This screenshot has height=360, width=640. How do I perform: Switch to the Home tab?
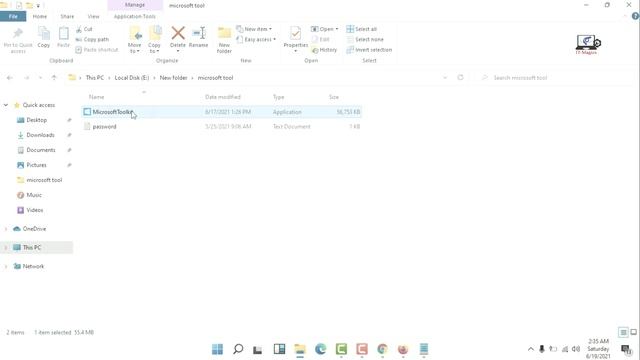click(x=40, y=16)
